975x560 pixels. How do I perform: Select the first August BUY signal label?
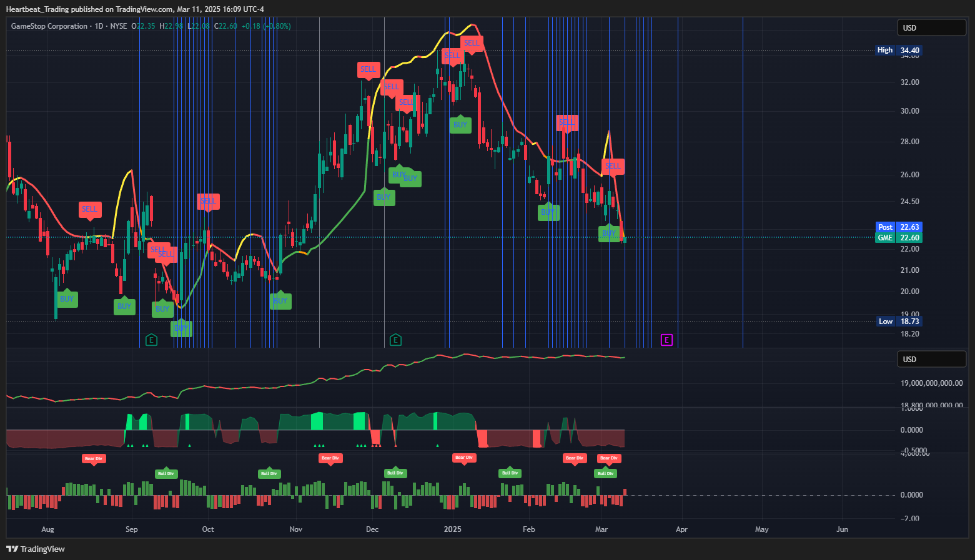(x=67, y=298)
